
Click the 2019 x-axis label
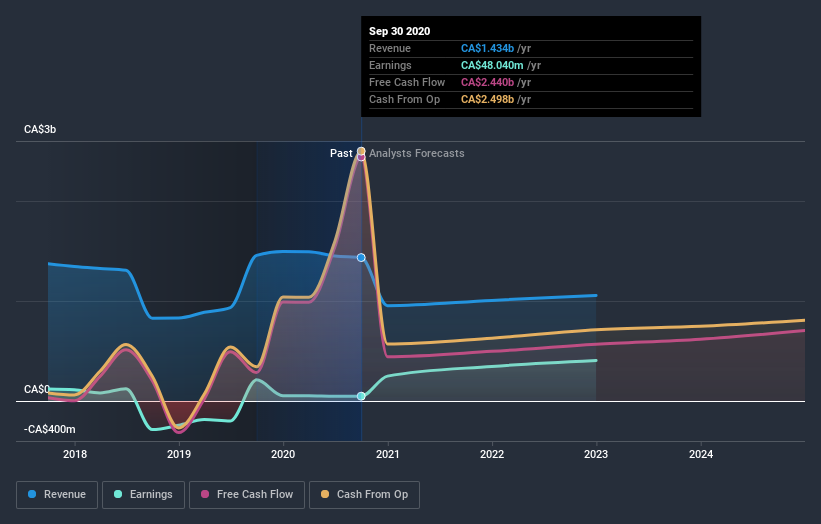pyautogui.click(x=179, y=454)
